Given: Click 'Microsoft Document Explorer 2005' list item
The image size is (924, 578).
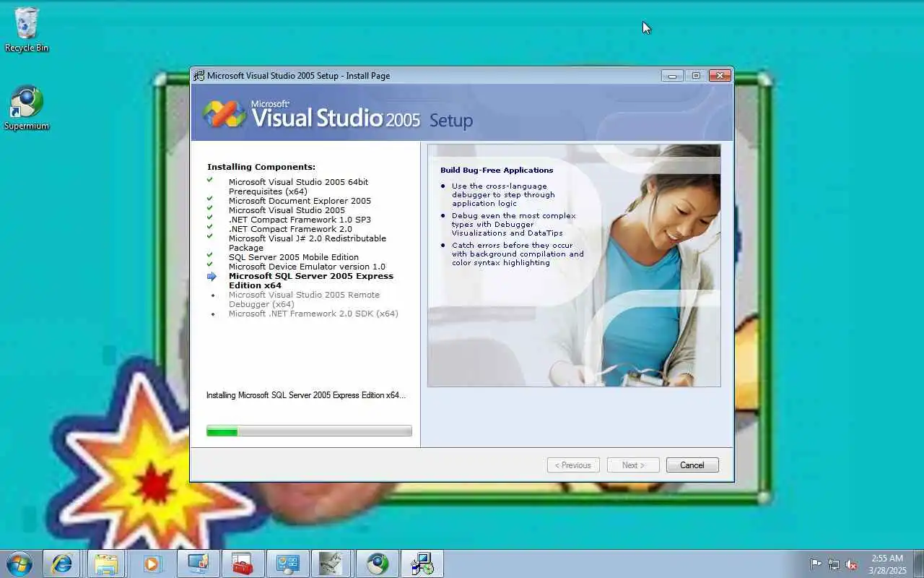Looking at the screenshot, I should [300, 201].
